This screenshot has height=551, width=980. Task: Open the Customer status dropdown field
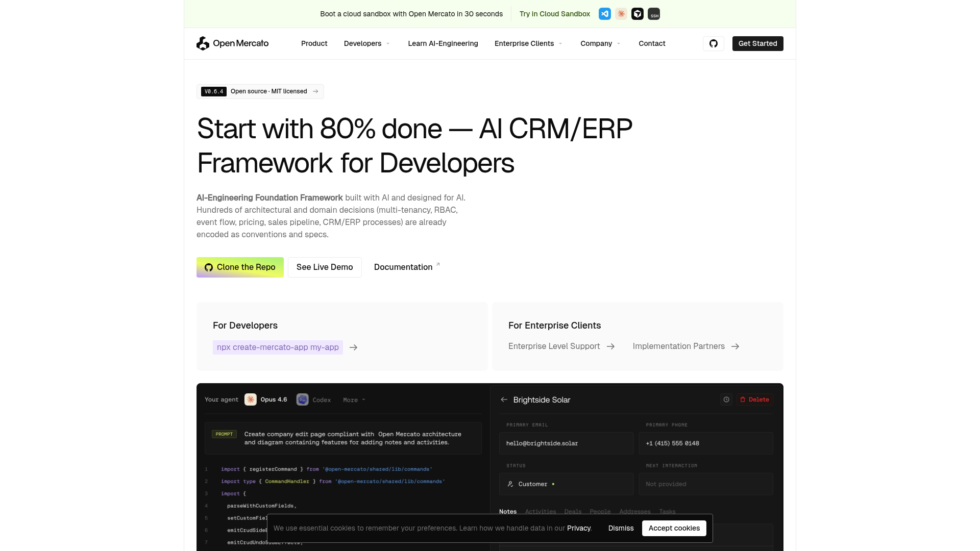coord(566,484)
